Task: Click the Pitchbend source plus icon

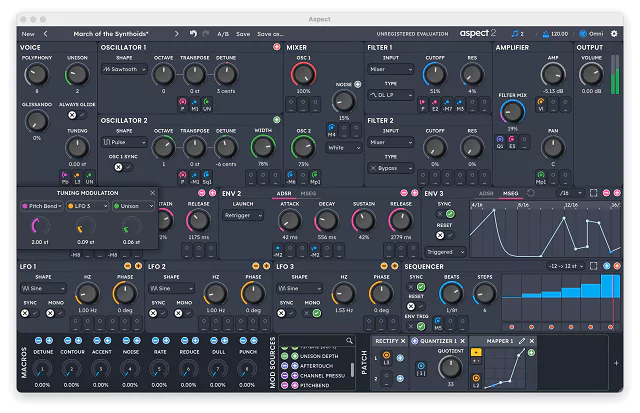Action: click(x=295, y=385)
